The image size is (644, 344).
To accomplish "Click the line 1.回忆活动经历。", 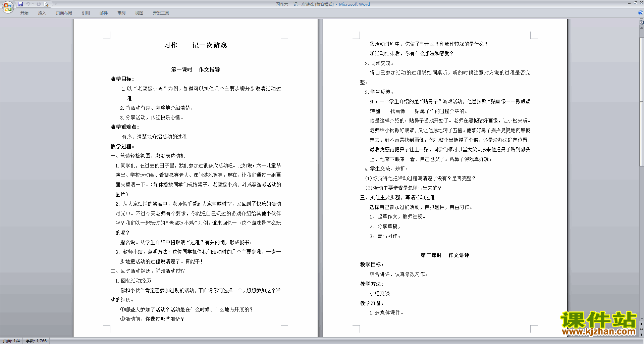I will pos(135,281).
